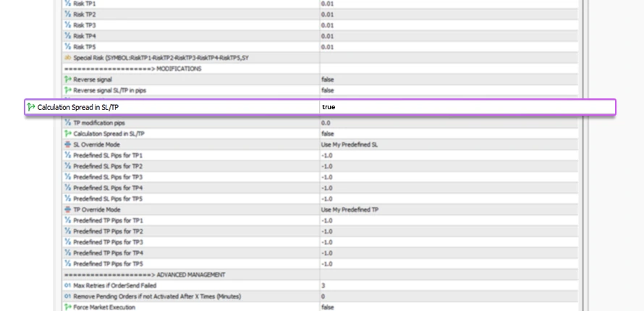Click the TP Override Mode enum icon
This screenshot has width=644, height=311.
[68, 210]
